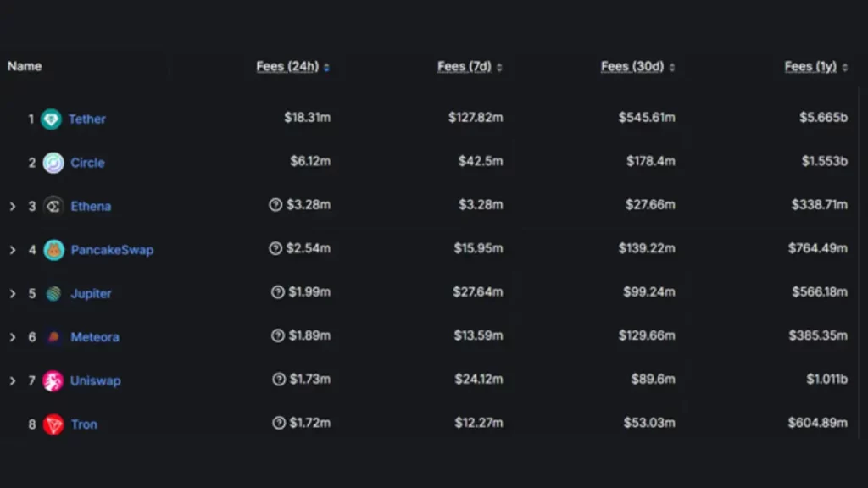868x488 pixels.
Task: Open the Jupiter protocol link
Action: click(x=91, y=293)
